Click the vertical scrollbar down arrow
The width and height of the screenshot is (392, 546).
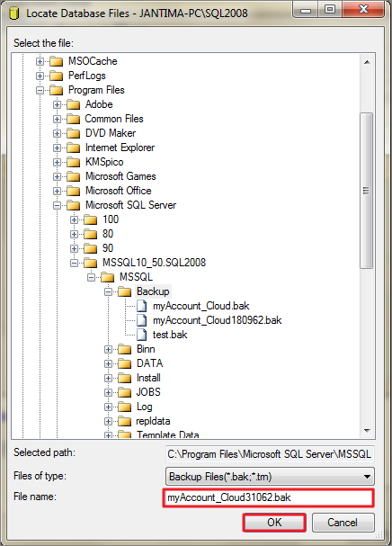(x=367, y=431)
